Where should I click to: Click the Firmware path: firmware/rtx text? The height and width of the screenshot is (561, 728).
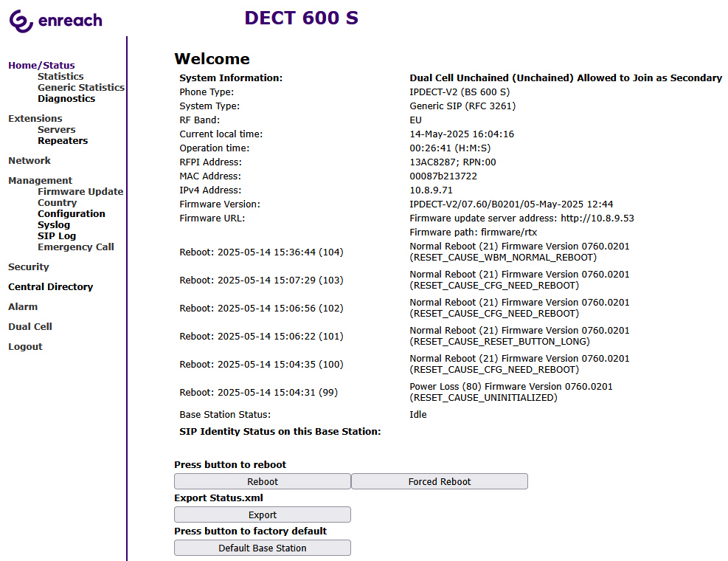coord(473,233)
